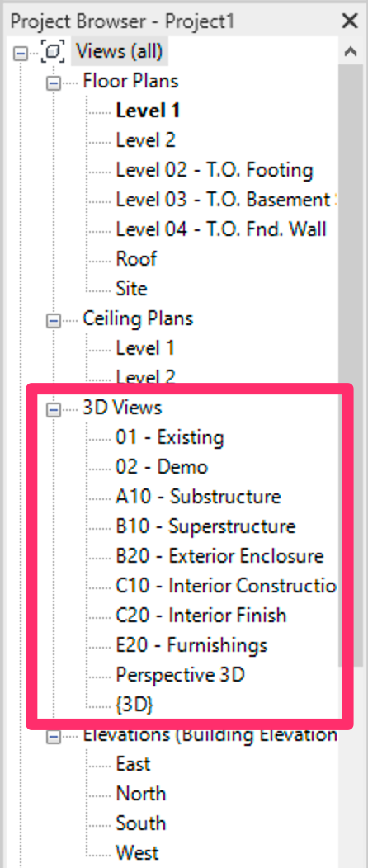Open the North elevation view

pyautogui.click(x=140, y=793)
